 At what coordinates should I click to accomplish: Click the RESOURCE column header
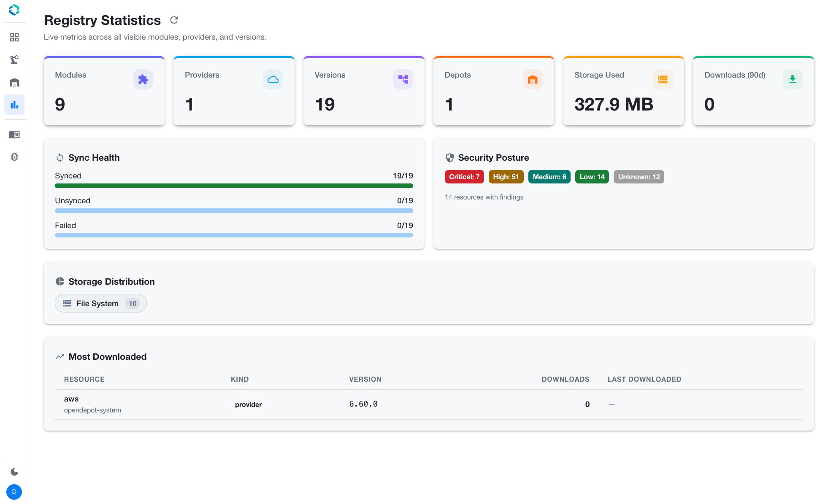[x=84, y=379]
